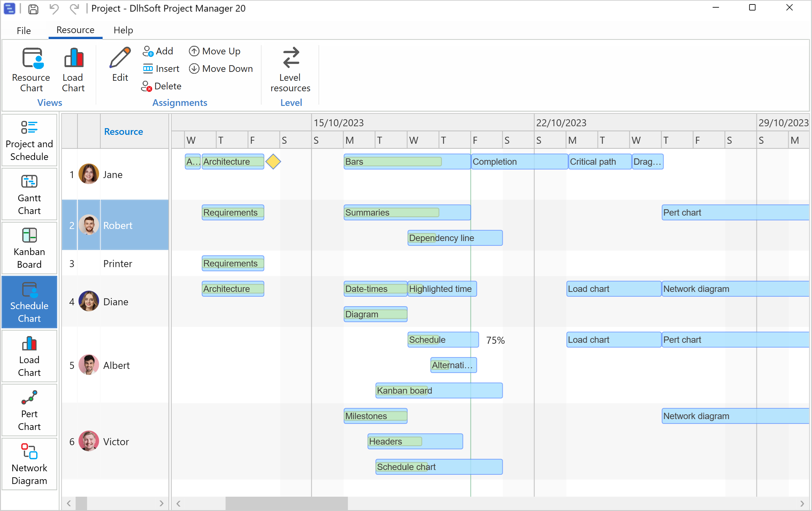Add a new assignment

(158, 51)
